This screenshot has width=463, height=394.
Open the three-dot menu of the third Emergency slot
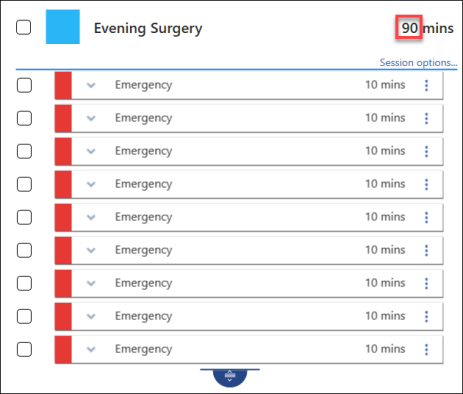click(x=426, y=151)
